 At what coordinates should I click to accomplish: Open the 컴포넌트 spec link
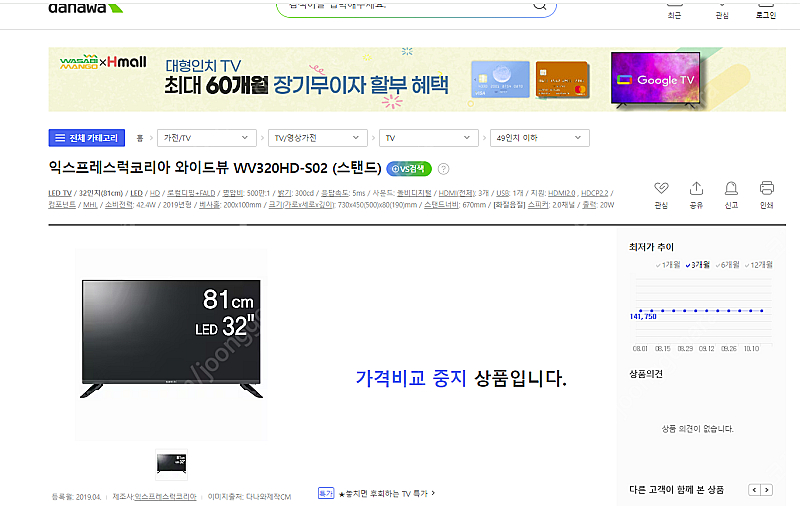coord(62,205)
